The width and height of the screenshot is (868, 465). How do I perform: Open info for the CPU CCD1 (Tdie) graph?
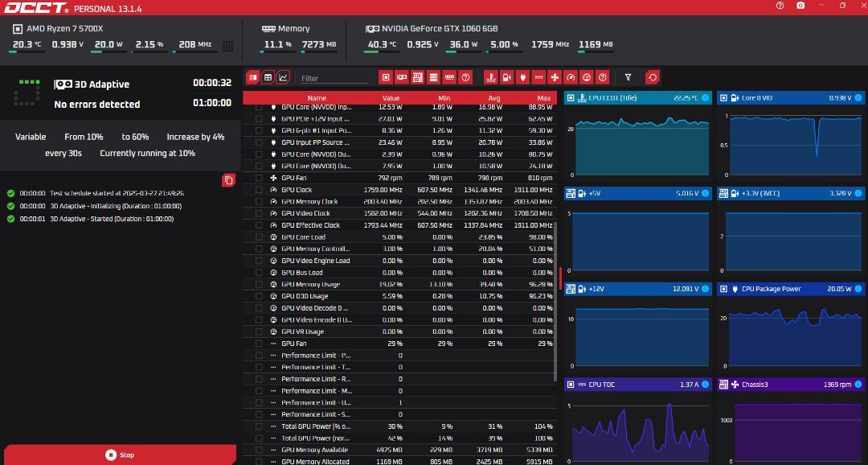pos(705,98)
